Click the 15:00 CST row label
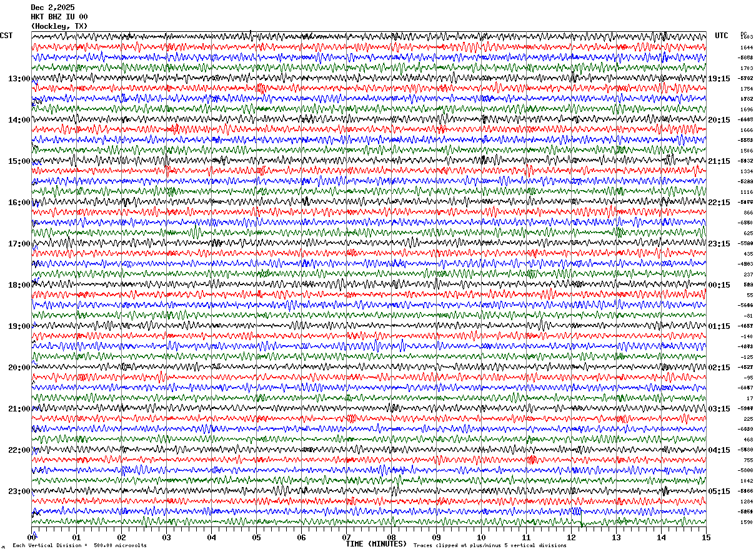The height and width of the screenshot is (554, 756). (19, 161)
